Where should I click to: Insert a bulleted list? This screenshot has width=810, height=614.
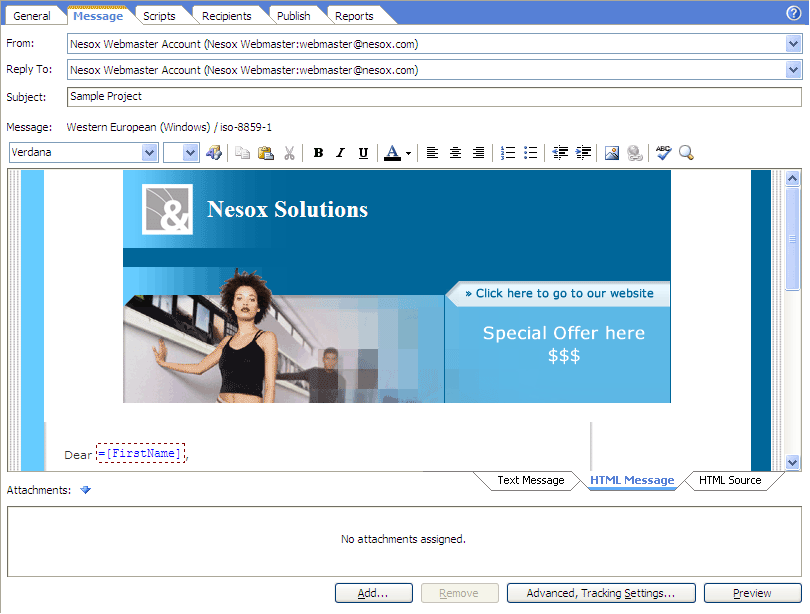coord(531,153)
